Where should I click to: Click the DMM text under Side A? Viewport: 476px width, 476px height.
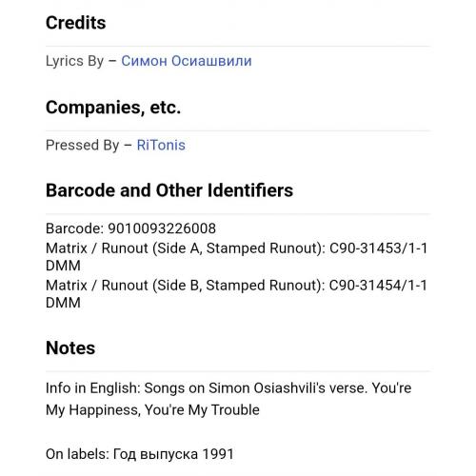[63, 266]
